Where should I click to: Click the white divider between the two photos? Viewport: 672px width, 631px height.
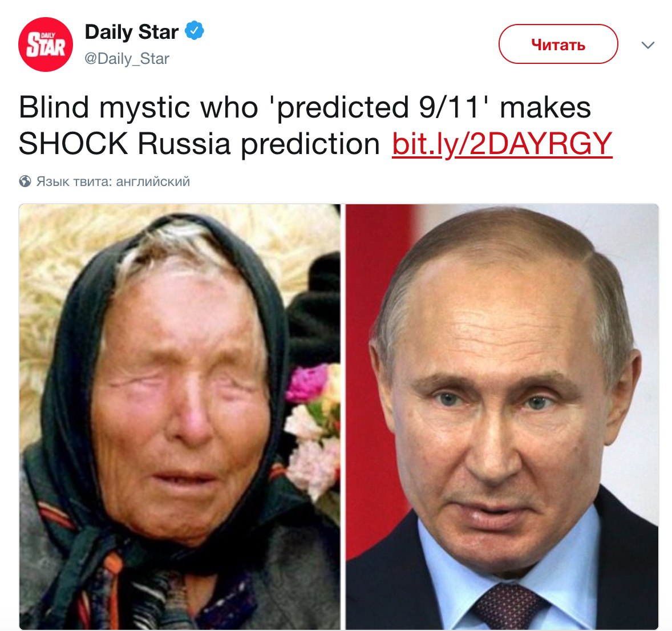coord(343,416)
